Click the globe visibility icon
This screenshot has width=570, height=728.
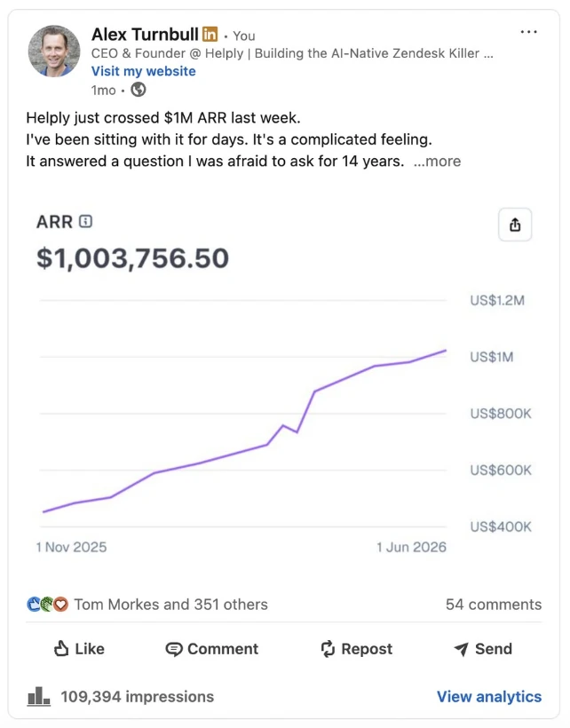coord(139,89)
